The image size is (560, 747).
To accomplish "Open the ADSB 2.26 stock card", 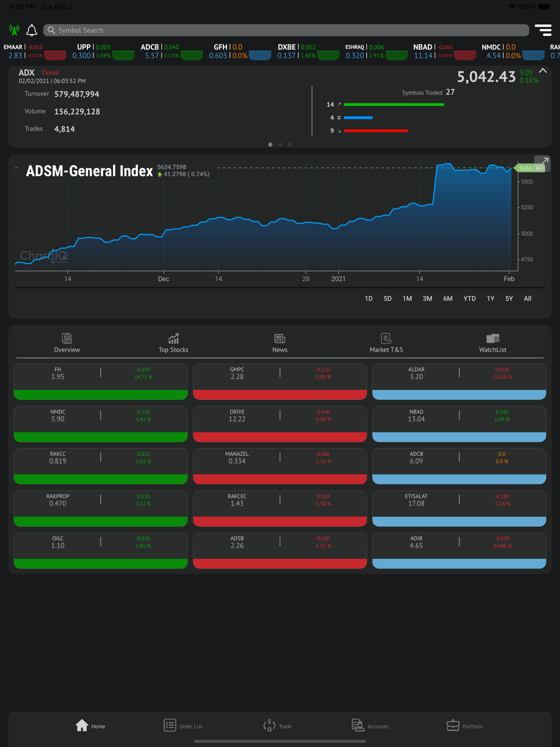I will 280,550.
